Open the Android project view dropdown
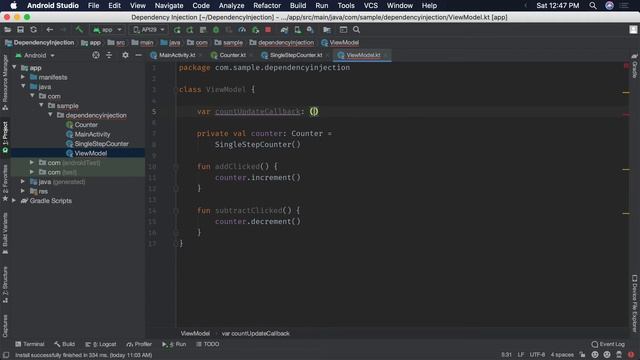The width and height of the screenshot is (640, 360). [35, 56]
